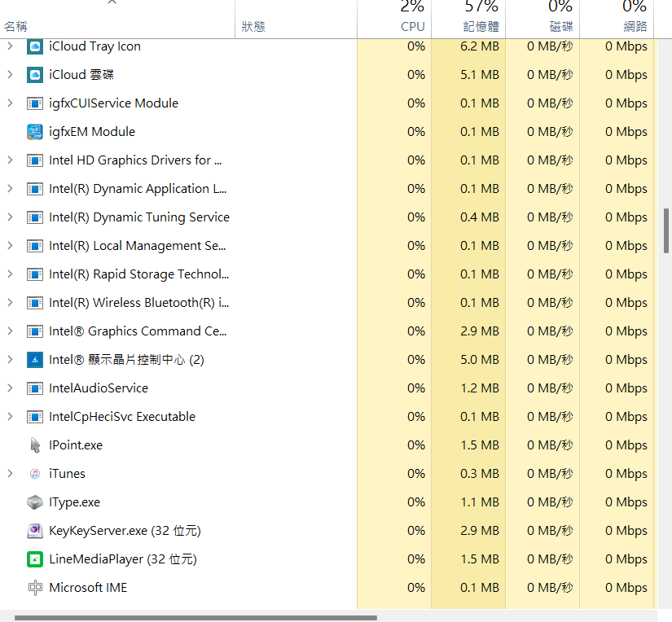672x622 pixels.
Task: Click the IPoint.exe cursor icon
Action: [x=35, y=445]
